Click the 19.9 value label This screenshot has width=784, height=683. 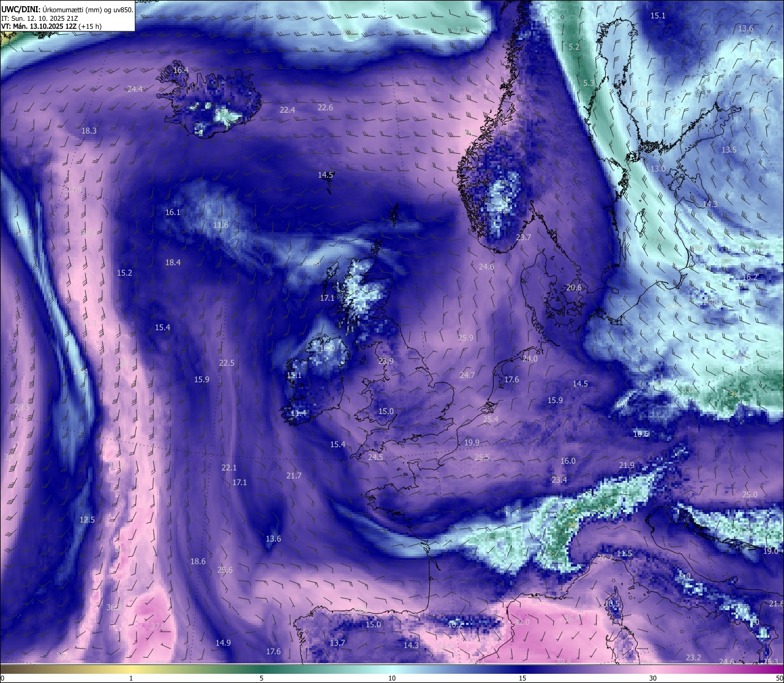click(x=472, y=442)
